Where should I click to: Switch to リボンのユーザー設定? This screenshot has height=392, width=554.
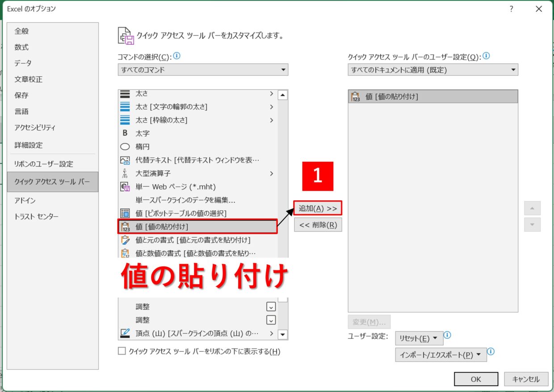53,164
